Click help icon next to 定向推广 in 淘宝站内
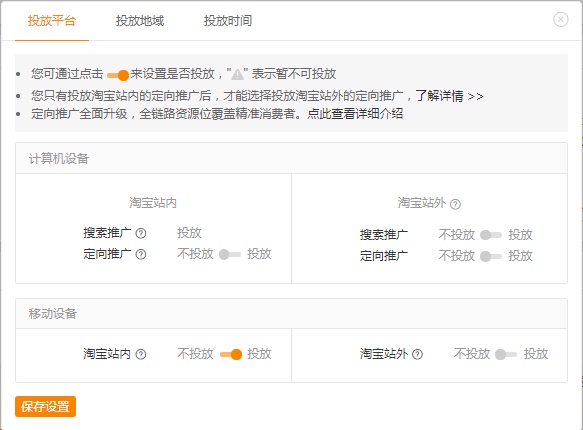The image size is (583, 430). coord(141,255)
